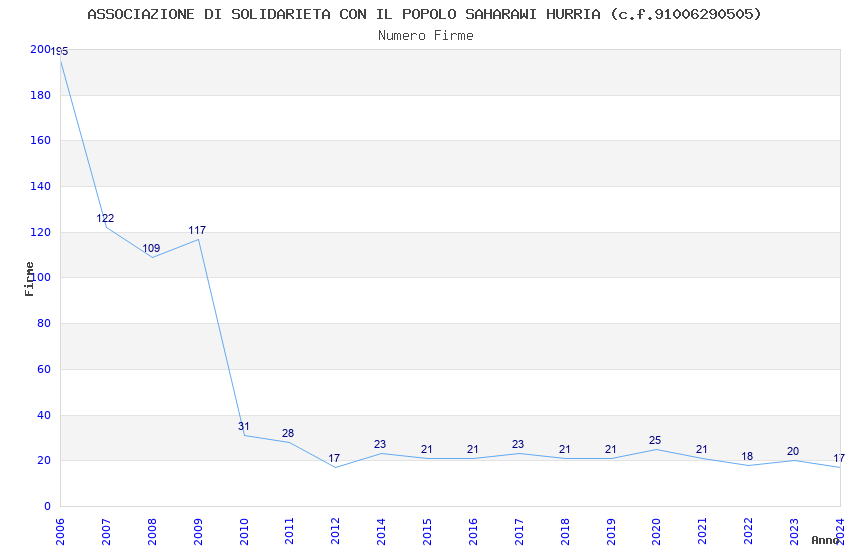This screenshot has height=550, width=850.
Task: Click the 21 label above 2015
Action: (427, 449)
